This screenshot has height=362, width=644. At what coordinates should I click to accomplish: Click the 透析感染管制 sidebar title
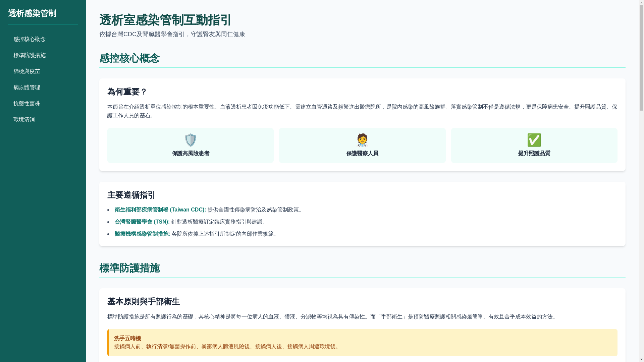32,13
